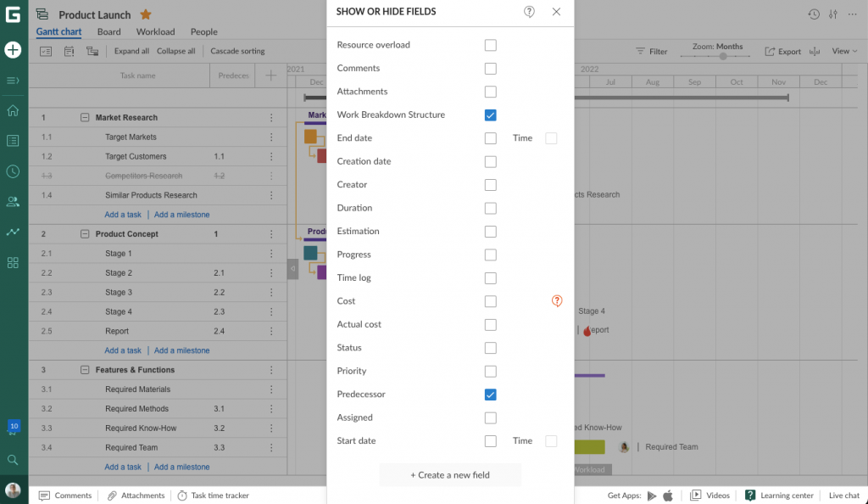Open the reports chart icon in the sidebar
The height and width of the screenshot is (504, 868).
[13, 231]
